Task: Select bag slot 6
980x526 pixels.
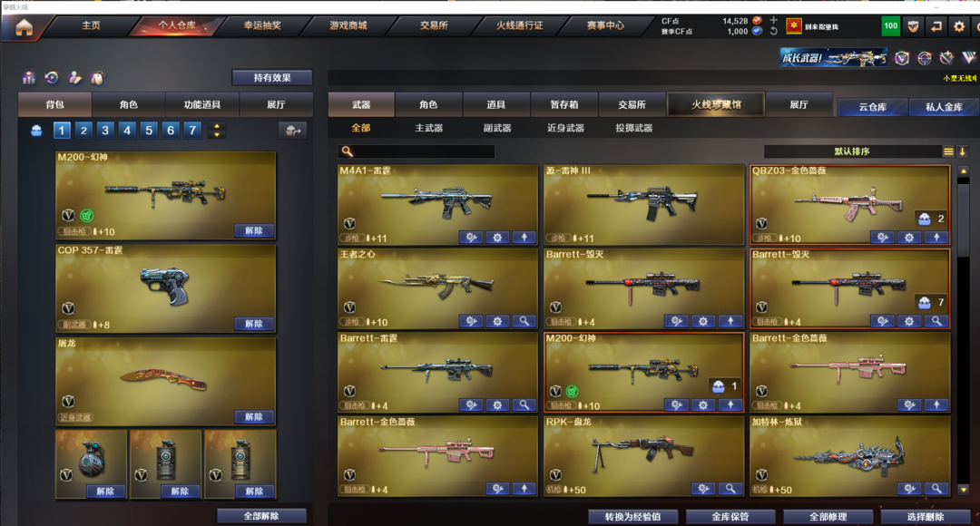Action: (171, 131)
